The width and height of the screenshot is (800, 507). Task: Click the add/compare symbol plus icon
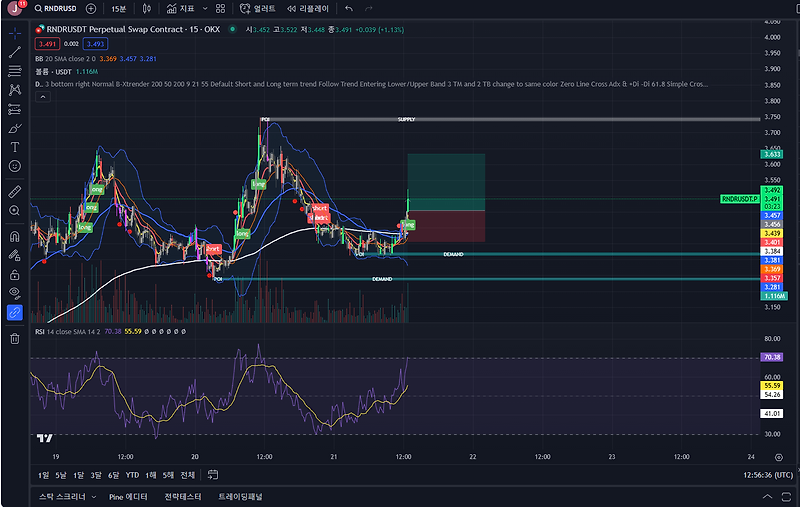pos(91,9)
